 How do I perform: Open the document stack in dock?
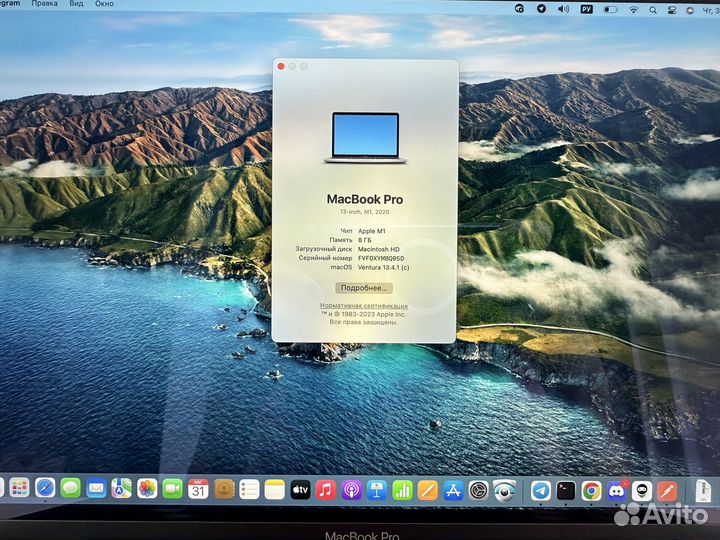coord(703,490)
